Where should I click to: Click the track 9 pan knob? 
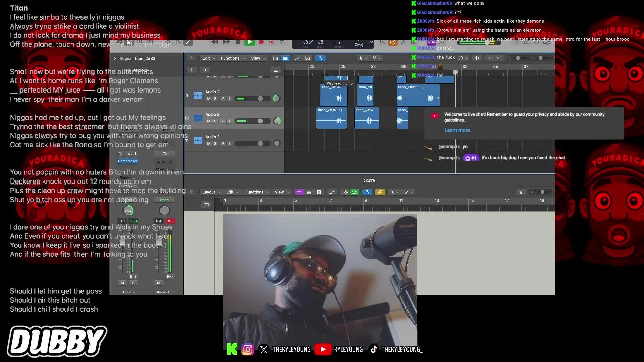(276, 99)
